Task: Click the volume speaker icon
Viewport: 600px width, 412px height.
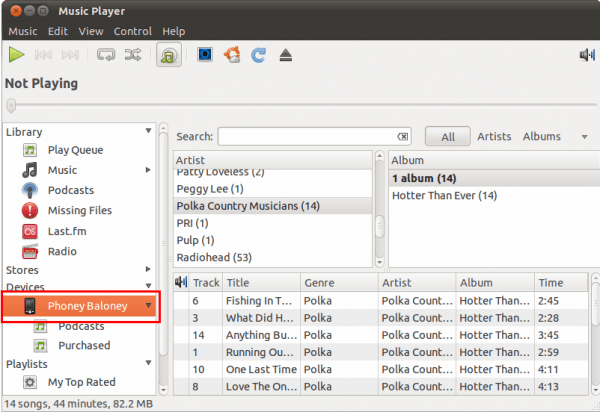Action: click(x=587, y=55)
